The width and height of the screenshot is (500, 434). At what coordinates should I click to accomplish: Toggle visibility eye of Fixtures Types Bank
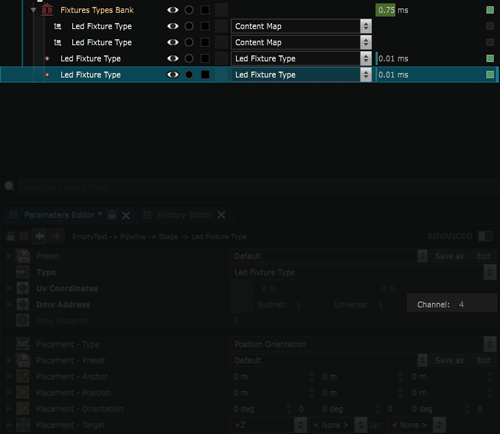(x=173, y=10)
